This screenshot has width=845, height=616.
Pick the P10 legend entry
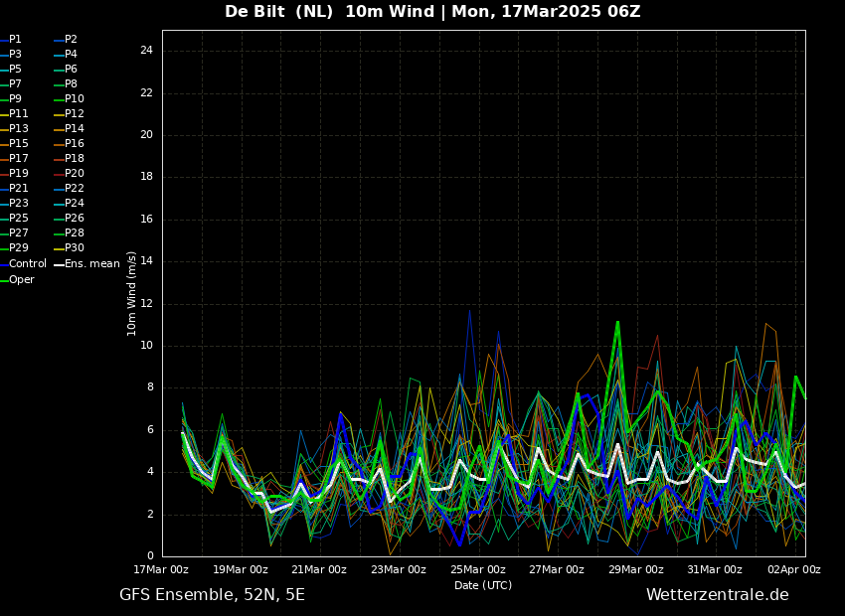point(75,99)
